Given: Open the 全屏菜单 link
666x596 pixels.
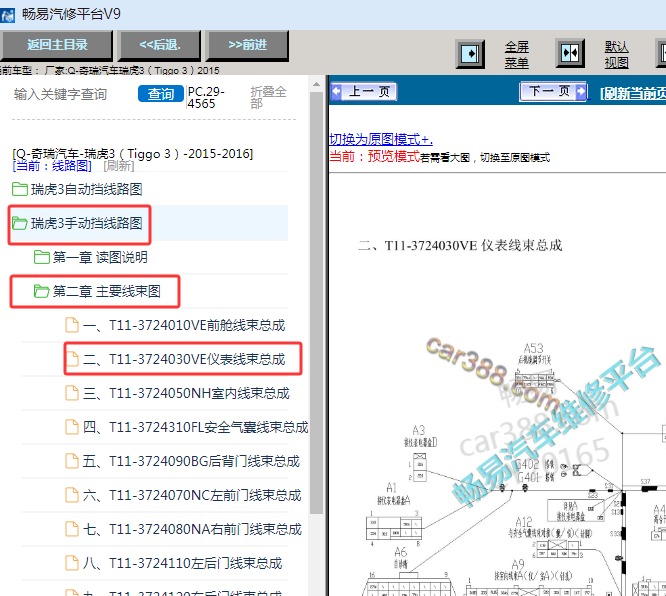Looking at the screenshot, I should 516,54.
